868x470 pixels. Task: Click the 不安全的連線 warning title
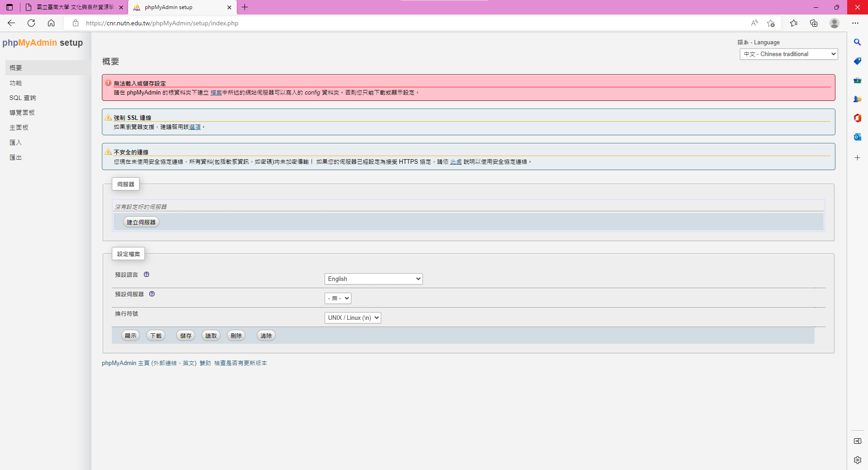tap(131, 152)
